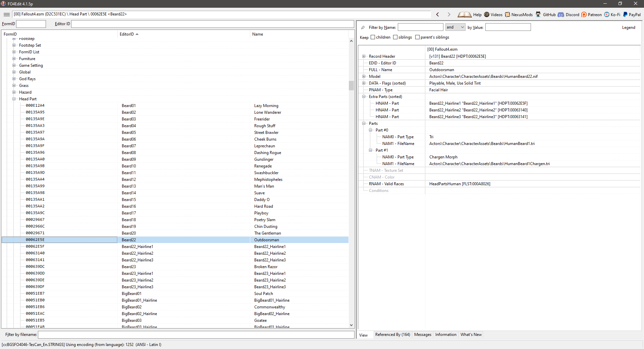Click the HumanBeard22.nif model path
The image size is (644, 349).
[x=483, y=77]
